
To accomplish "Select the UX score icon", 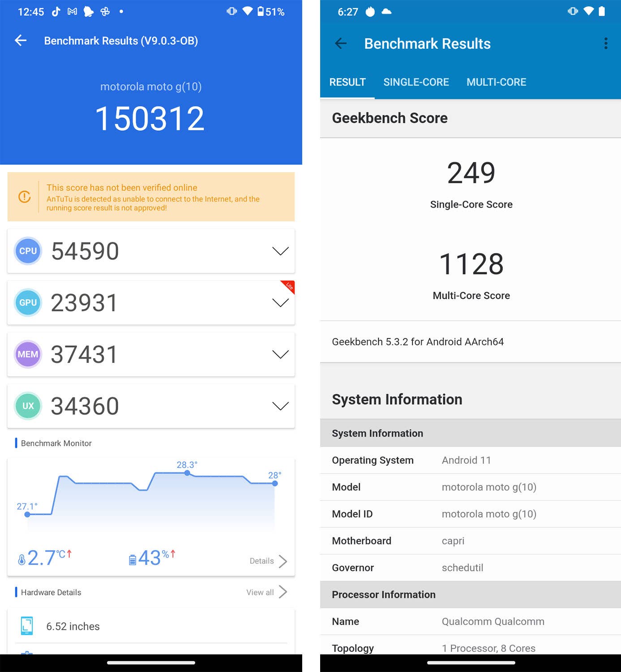I will 28,406.
